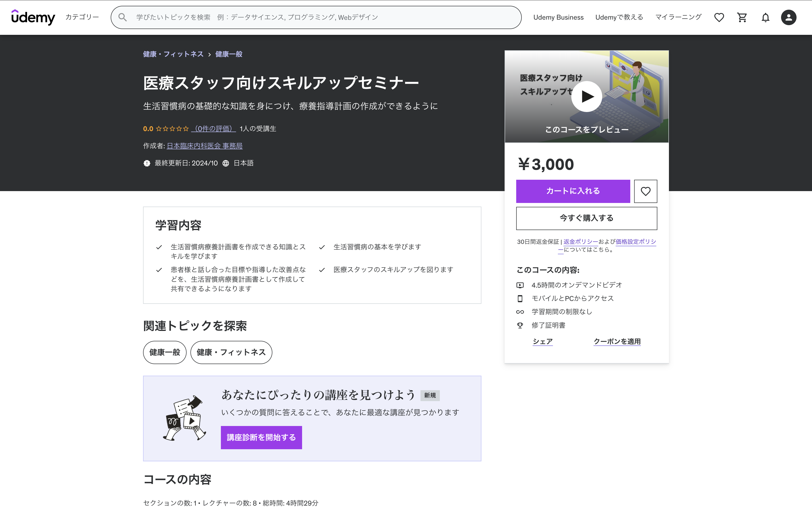Viewport: 812px width, 508px height.
Task: Open the 価格設定ポリシー link
Action: [636, 242]
